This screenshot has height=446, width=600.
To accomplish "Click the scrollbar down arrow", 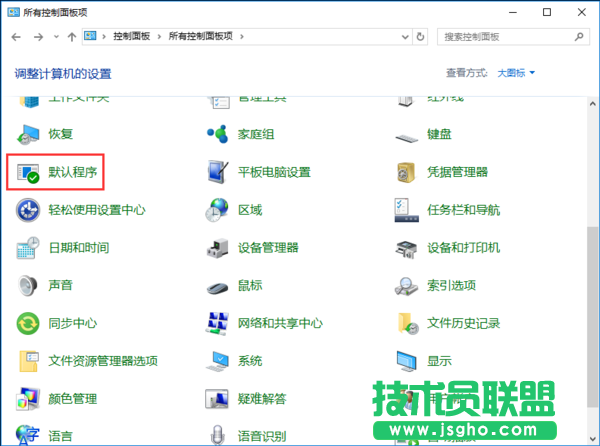I will (593, 439).
